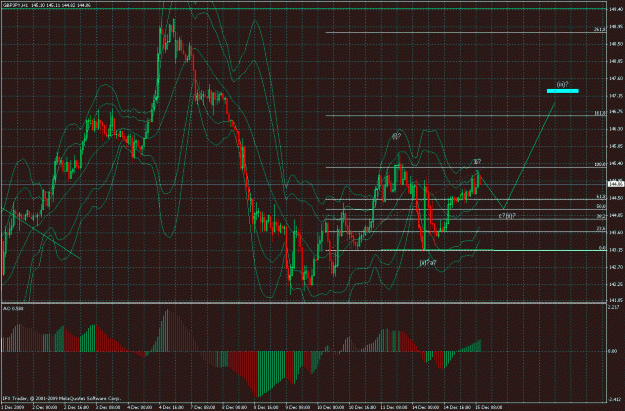The image size is (625, 411).
Task: Click the highlighted current price tag 144.86
Action: tap(616, 184)
